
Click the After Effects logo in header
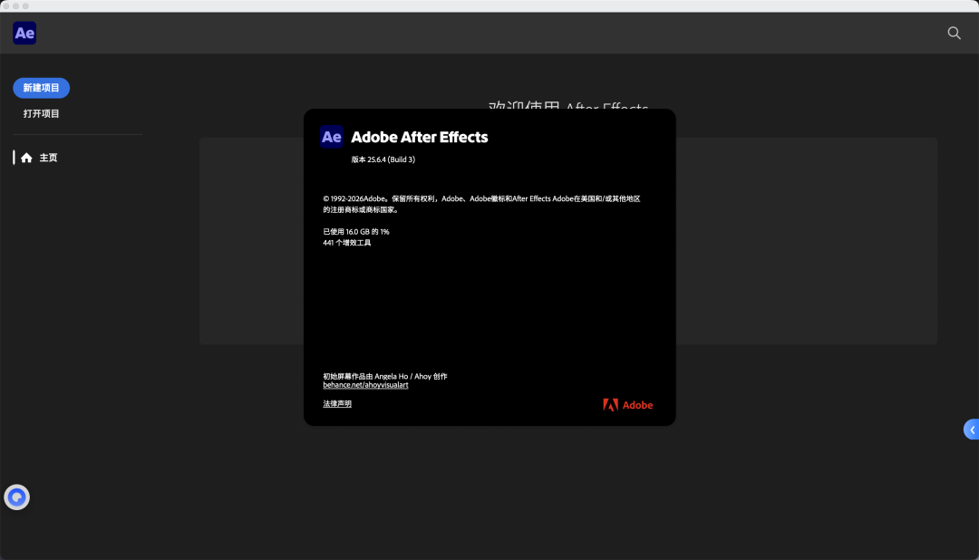pyautogui.click(x=24, y=34)
